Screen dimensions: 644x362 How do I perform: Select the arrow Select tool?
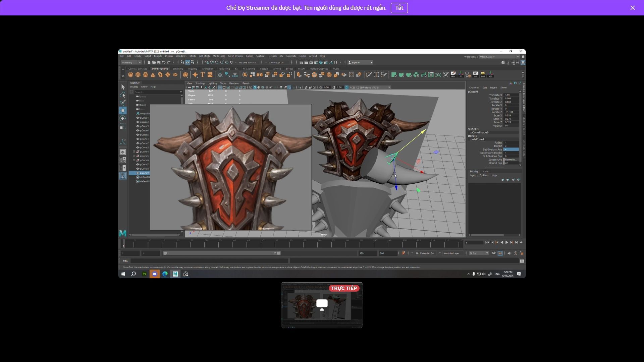coord(123,87)
